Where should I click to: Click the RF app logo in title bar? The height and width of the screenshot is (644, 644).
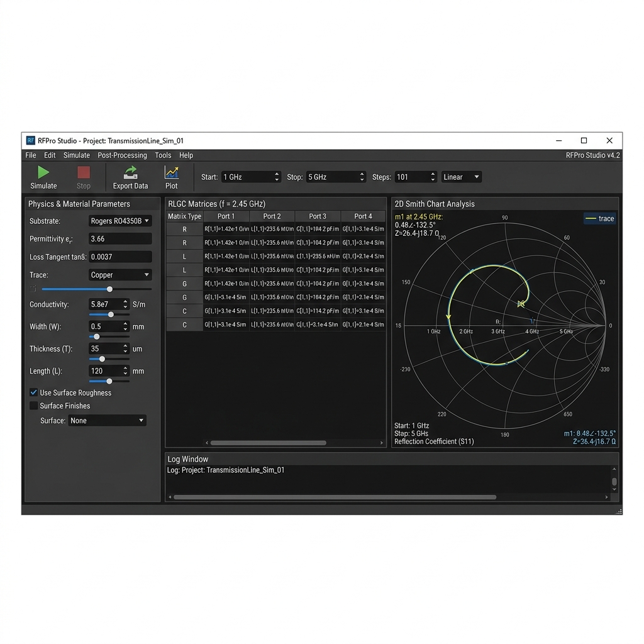(30, 140)
